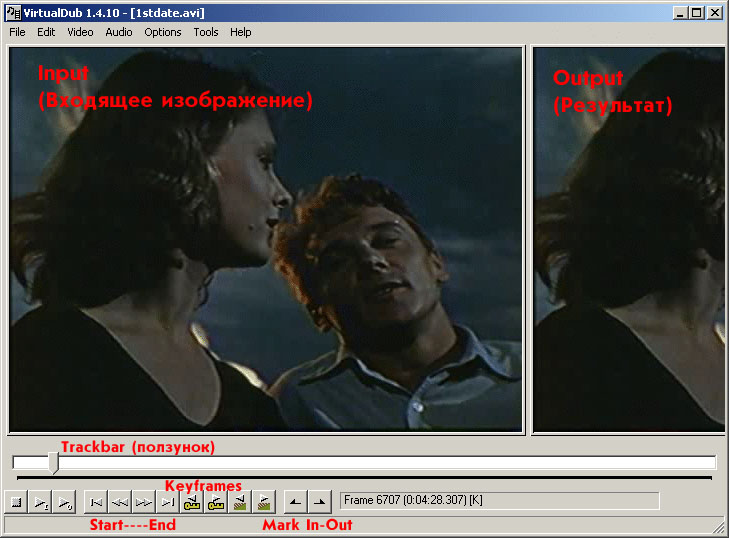Close the VirtualDub window
The width and height of the screenshot is (729, 538).
[x=715, y=13]
